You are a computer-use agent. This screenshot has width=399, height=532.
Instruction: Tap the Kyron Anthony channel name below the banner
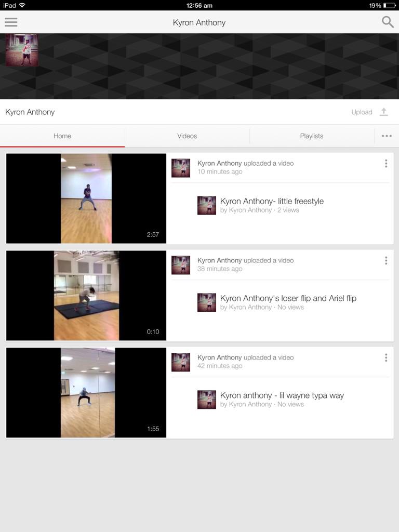30,112
